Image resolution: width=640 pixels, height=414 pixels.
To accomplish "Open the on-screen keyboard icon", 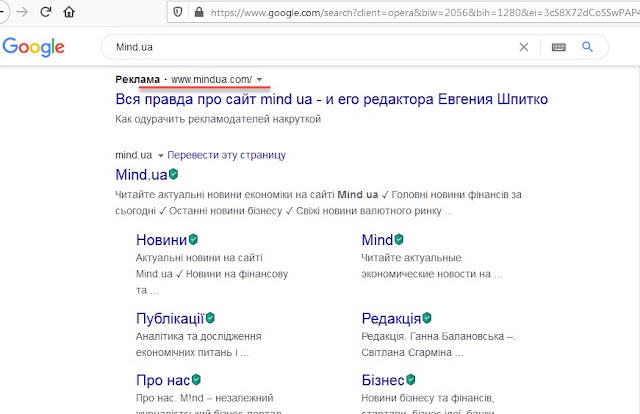I will click(x=559, y=47).
